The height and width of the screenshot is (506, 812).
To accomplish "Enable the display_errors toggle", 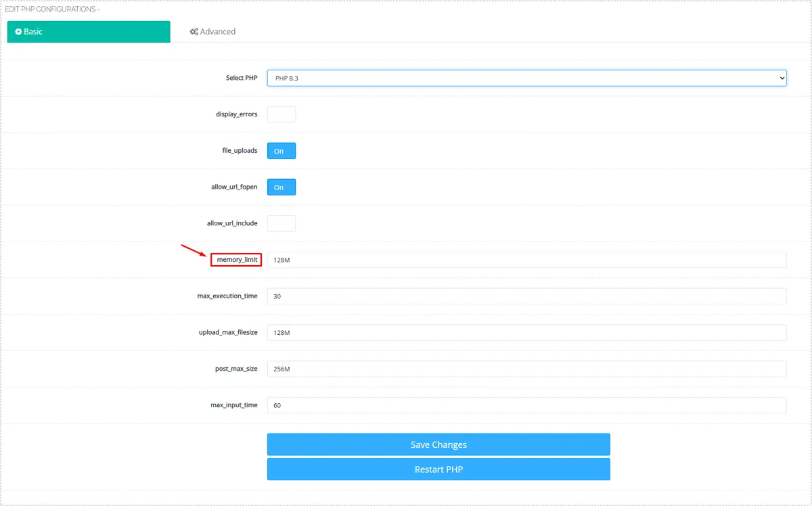I will coord(281,114).
